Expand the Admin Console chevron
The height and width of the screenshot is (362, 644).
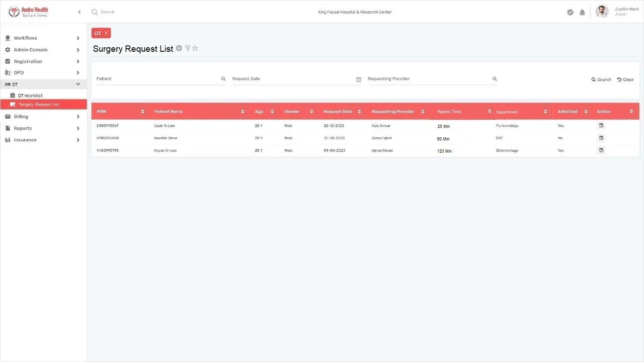point(78,50)
